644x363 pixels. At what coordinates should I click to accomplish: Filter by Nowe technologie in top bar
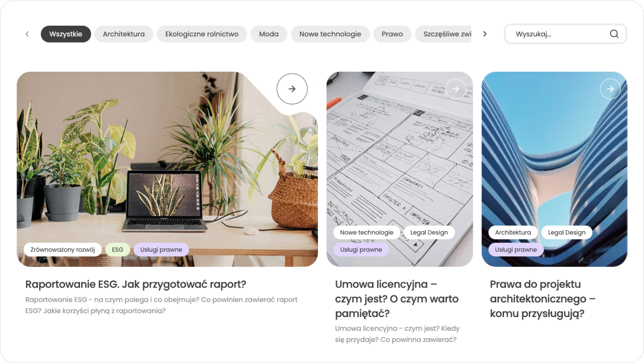click(330, 34)
